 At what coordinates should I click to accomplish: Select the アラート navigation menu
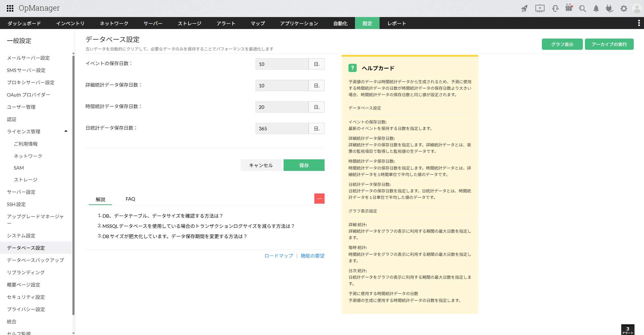point(226,23)
